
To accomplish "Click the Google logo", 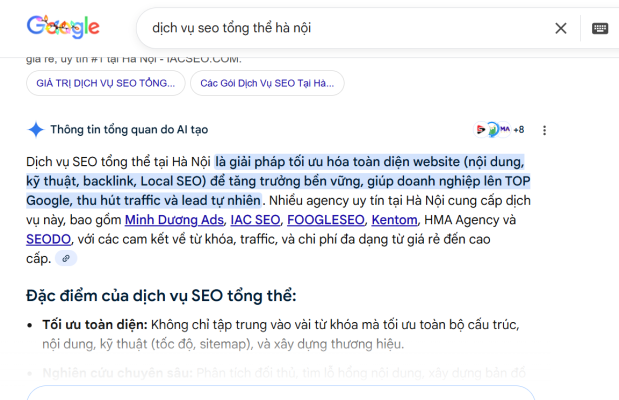I will click(63, 27).
